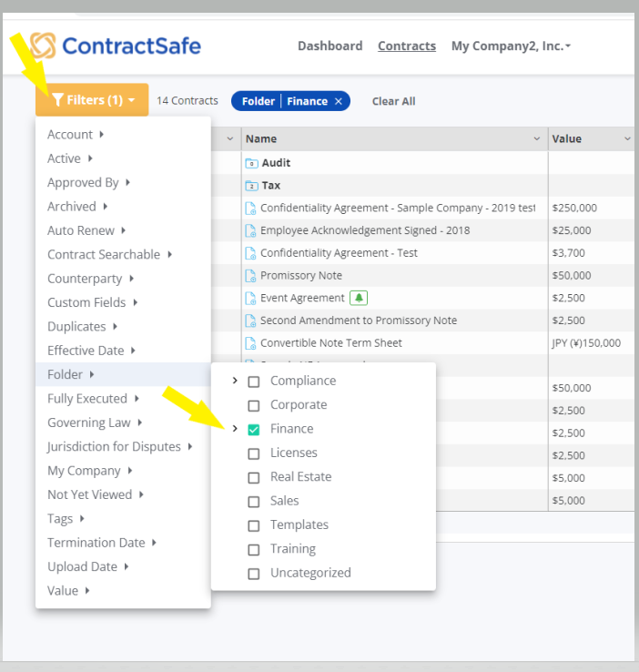Open Second Amendment to Promissory Note
The height and width of the screenshot is (672, 639).
(x=359, y=321)
